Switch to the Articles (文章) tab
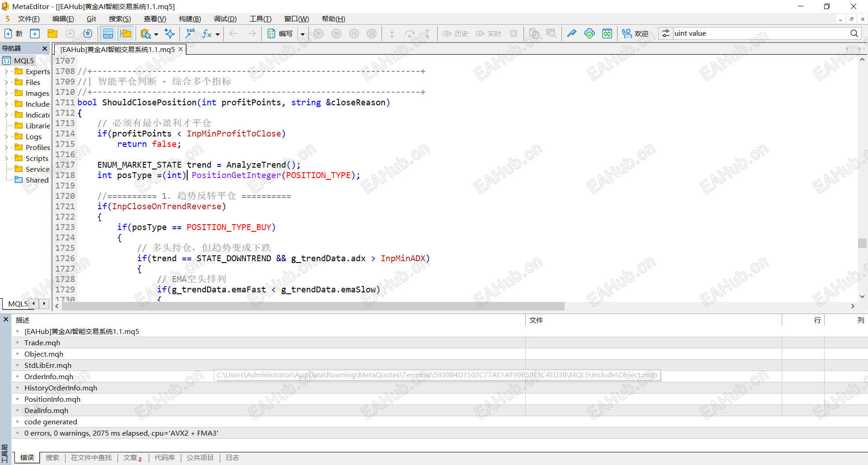The image size is (868, 465). 132,458
